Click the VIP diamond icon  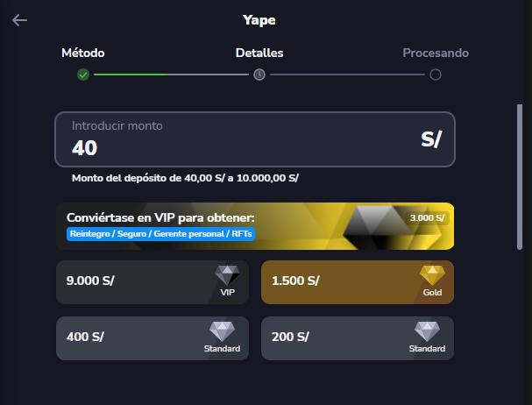pyautogui.click(x=228, y=275)
